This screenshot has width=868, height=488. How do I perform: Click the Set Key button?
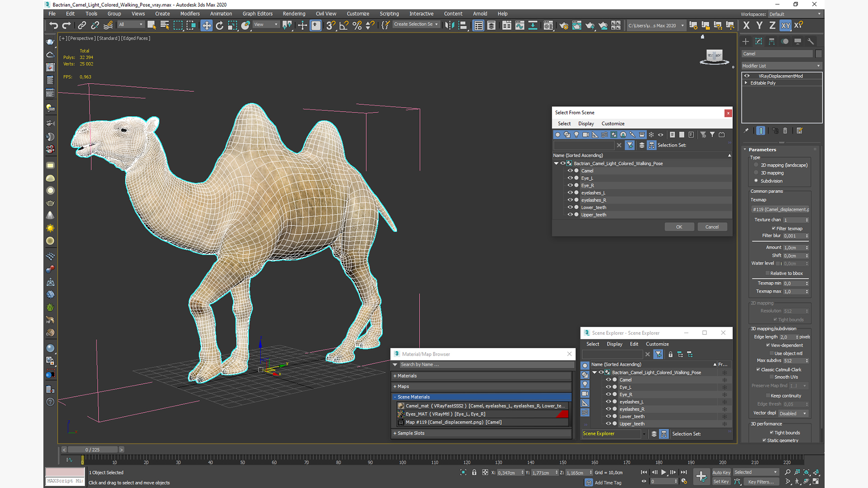pos(721,481)
